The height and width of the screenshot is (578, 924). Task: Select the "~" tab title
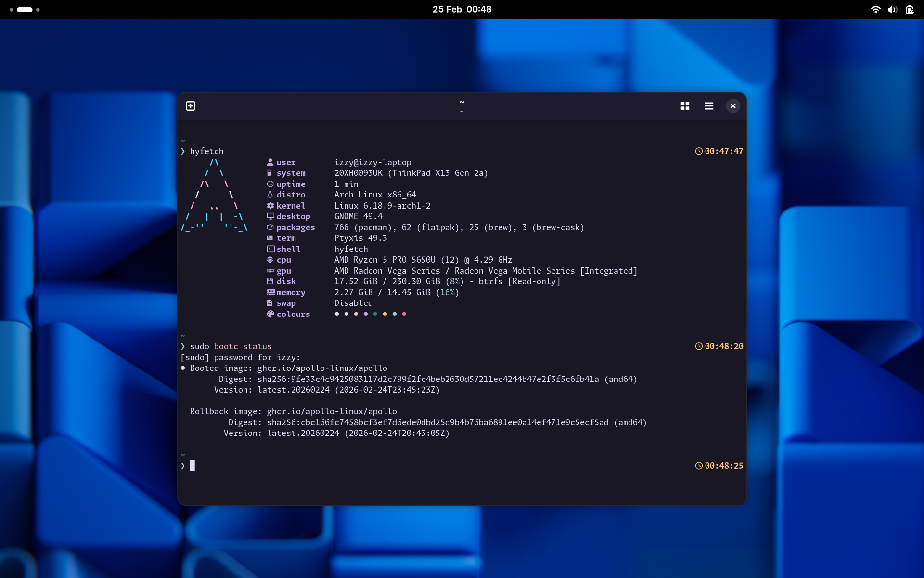click(462, 103)
